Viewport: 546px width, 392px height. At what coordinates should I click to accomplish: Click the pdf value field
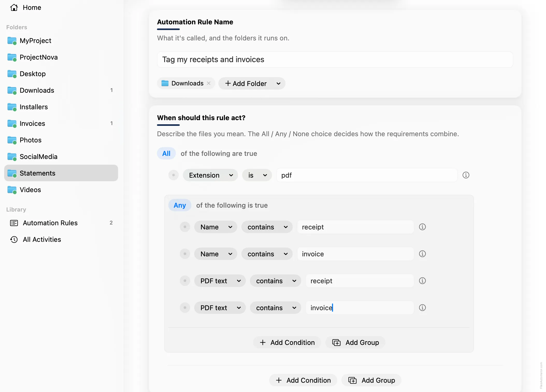367,175
